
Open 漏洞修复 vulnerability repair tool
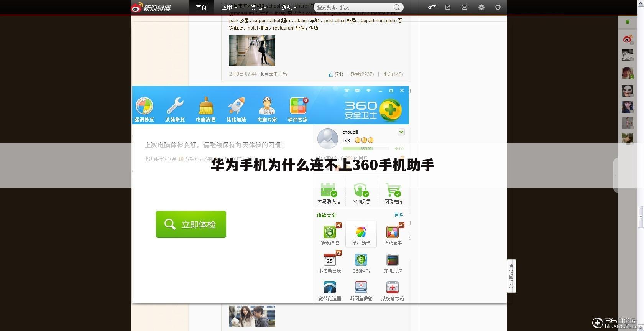coord(145,109)
